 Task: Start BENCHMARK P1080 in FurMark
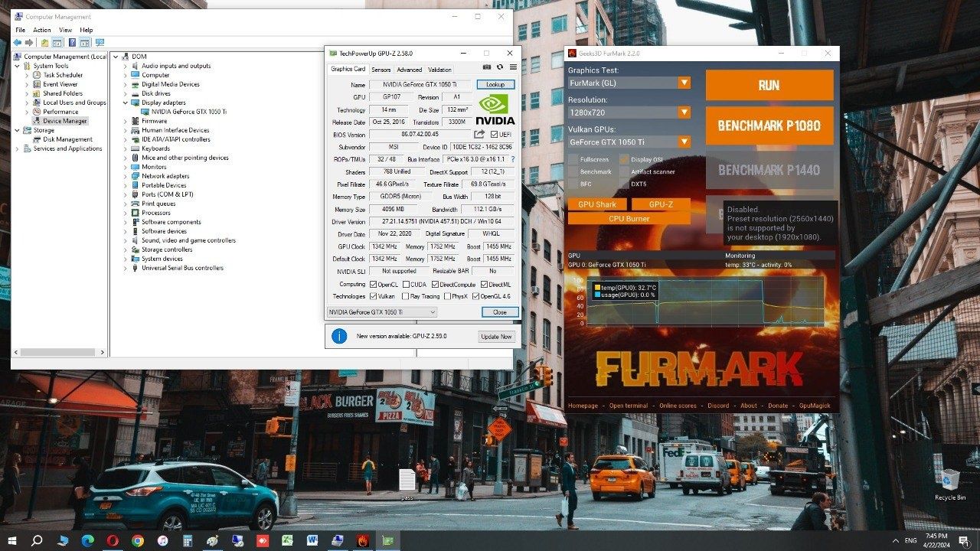tap(769, 126)
